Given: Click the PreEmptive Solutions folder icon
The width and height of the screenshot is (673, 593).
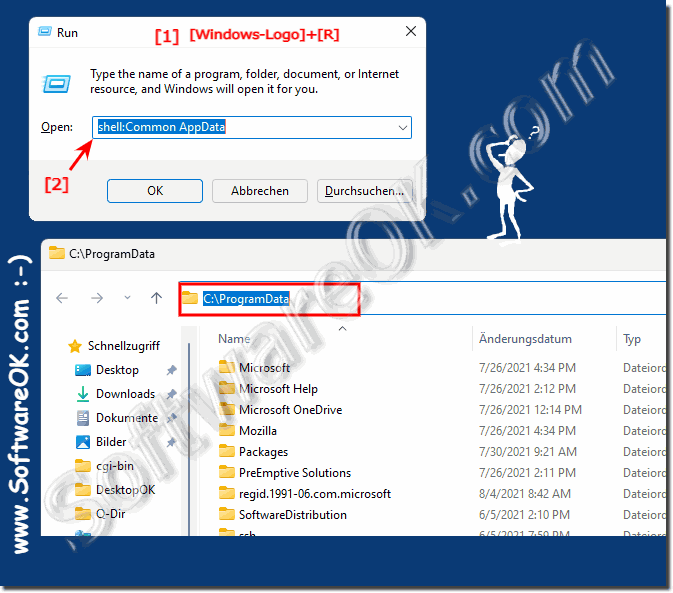Looking at the screenshot, I should click(227, 472).
